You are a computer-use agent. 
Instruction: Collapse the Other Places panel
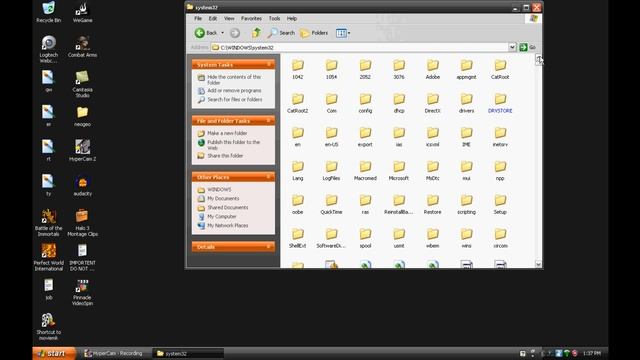point(269,177)
